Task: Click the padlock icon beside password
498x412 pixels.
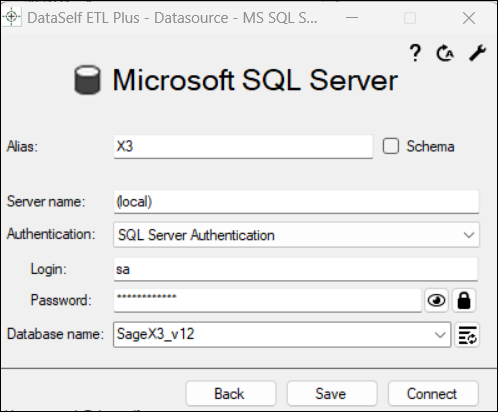Action: [x=464, y=301]
